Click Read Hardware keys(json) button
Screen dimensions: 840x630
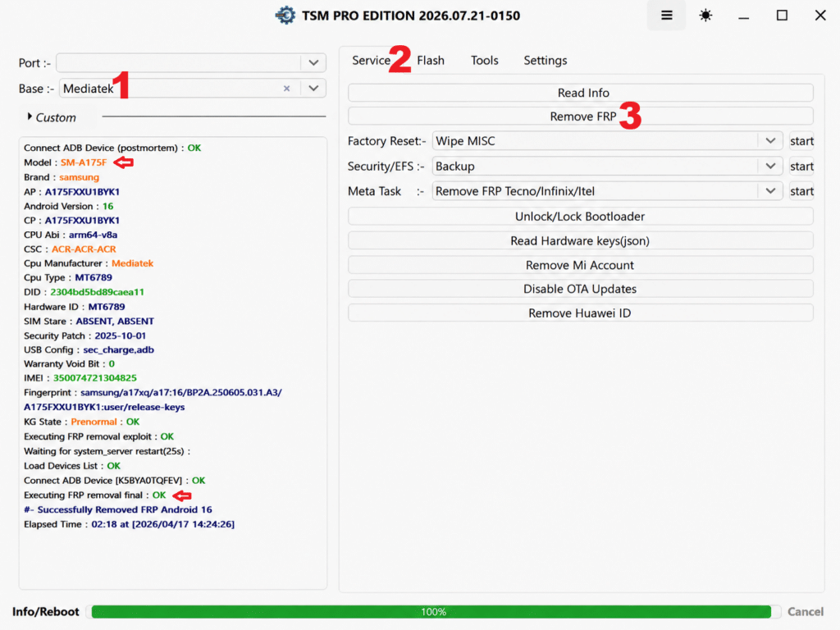[581, 240]
